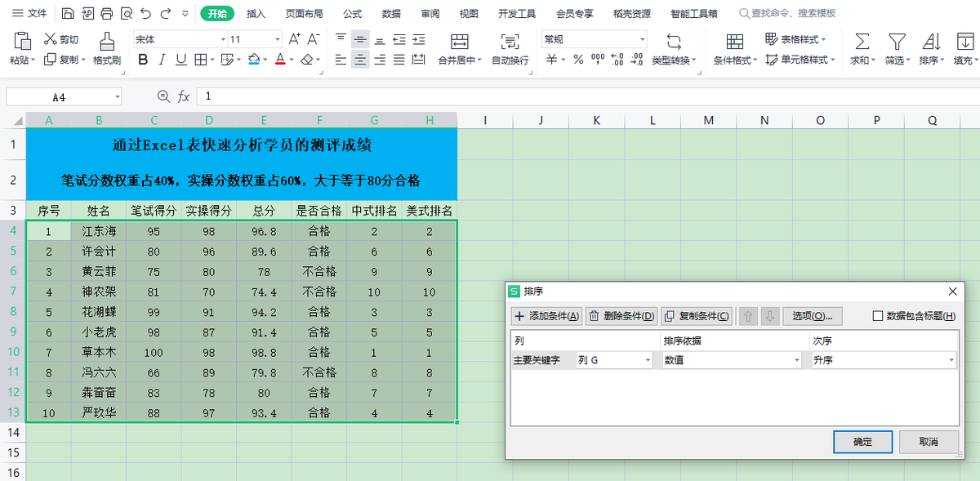The height and width of the screenshot is (481, 980).
Task: Click the Save icon in quick access toolbar
Action: click(x=68, y=13)
